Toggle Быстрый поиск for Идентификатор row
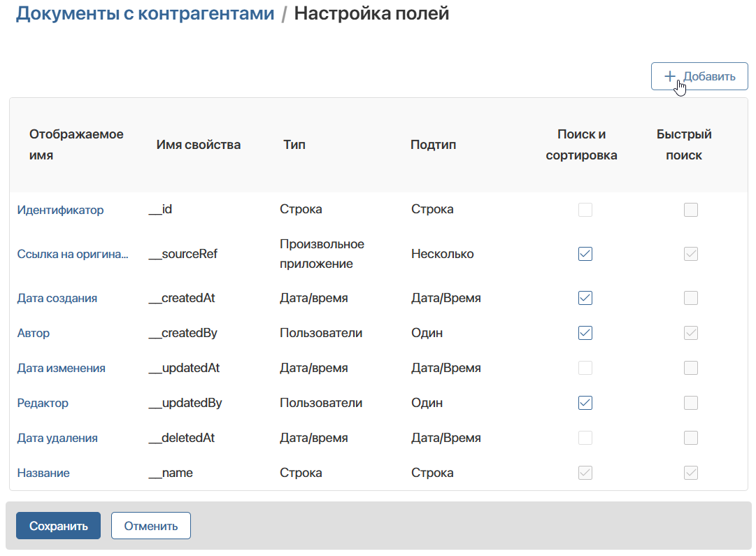Screen dimensions: 756x556 tap(691, 210)
